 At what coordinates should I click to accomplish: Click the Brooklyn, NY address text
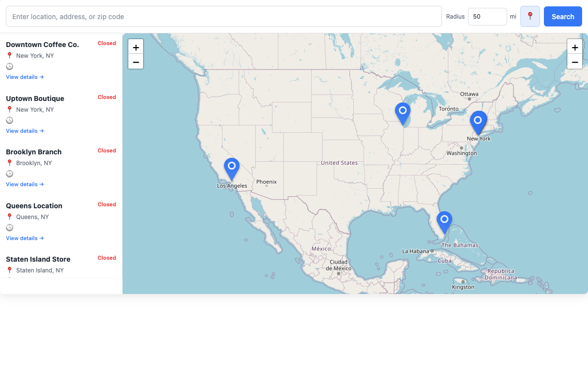pyautogui.click(x=34, y=163)
